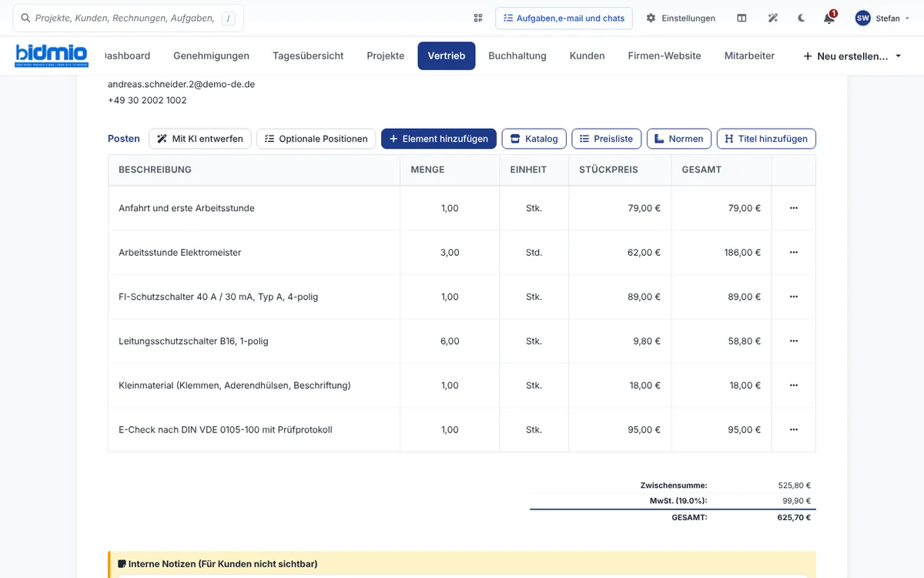
Task: Open the Tagesübersicht tab
Action: (x=308, y=55)
